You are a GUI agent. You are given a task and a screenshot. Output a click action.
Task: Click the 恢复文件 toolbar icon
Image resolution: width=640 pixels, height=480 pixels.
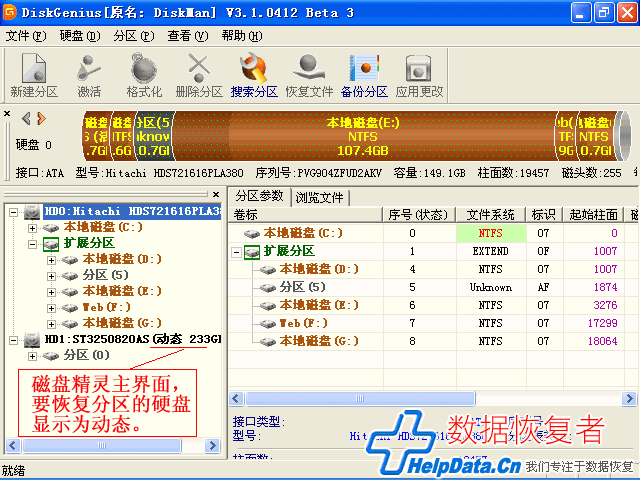(x=309, y=76)
